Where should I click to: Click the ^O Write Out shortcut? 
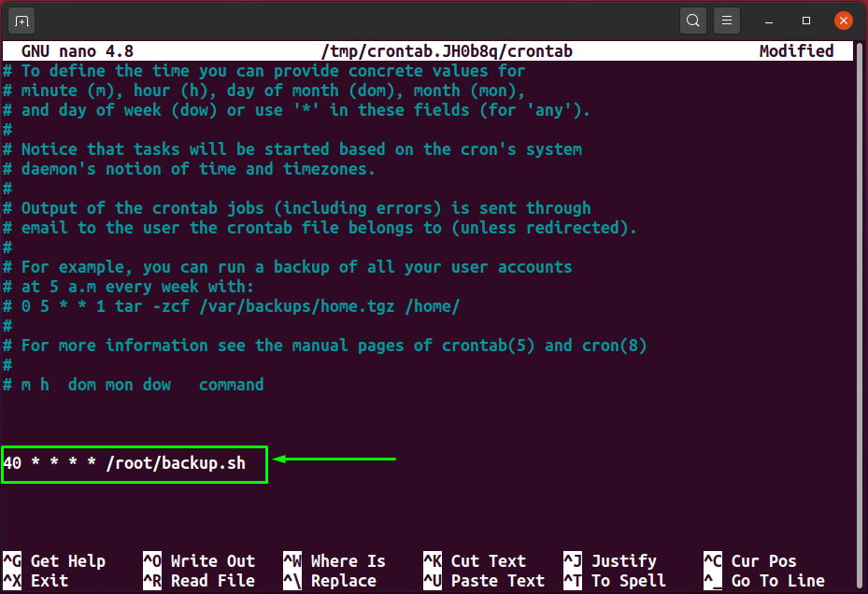199,560
